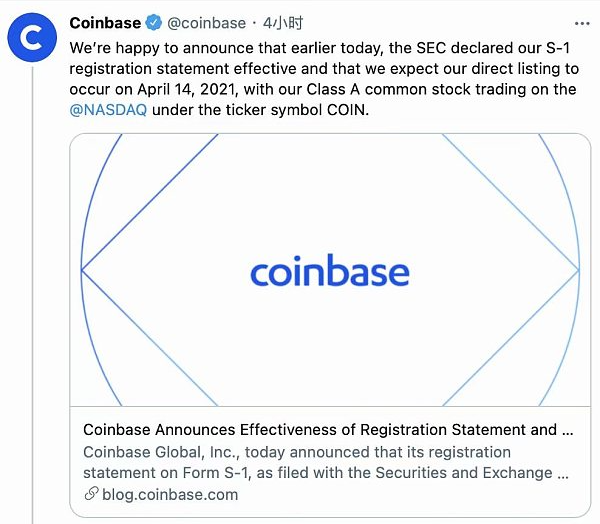Click the 4小时 timestamp
This screenshot has width=600, height=524.
pyautogui.click(x=283, y=23)
